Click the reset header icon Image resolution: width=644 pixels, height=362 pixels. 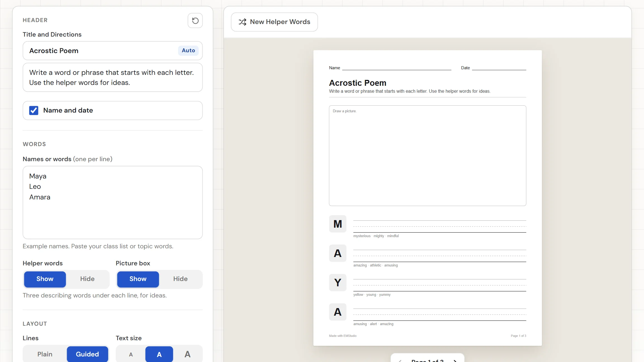pyautogui.click(x=195, y=21)
